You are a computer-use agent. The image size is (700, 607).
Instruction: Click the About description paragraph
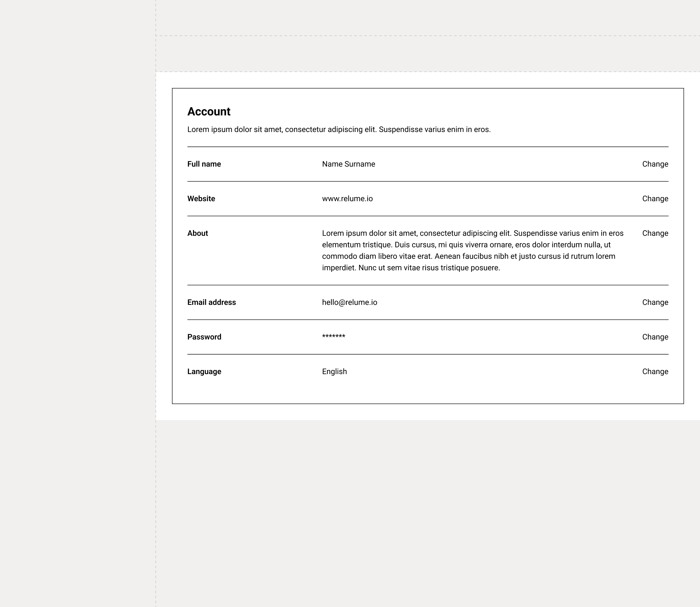pyautogui.click(x=473, y=250)
